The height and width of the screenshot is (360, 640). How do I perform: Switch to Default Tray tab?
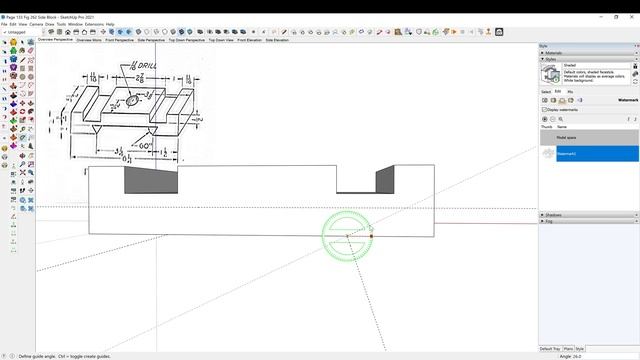point(550,349)
